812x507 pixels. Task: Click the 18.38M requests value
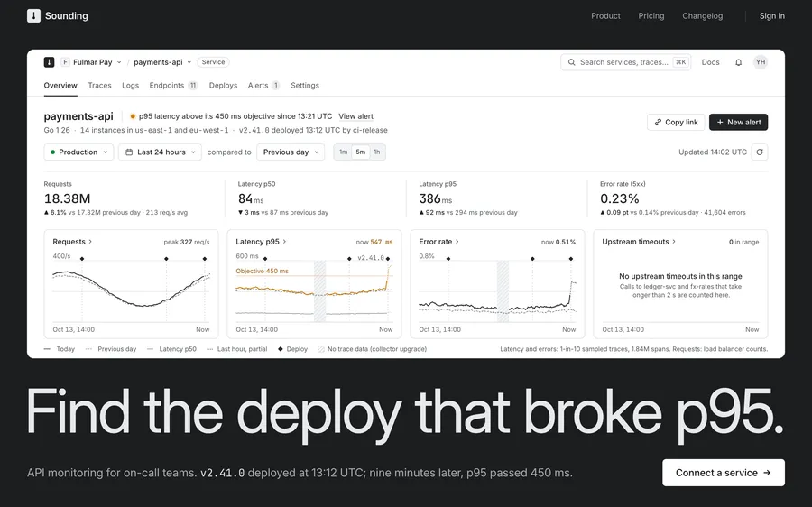tap(68, 198)
